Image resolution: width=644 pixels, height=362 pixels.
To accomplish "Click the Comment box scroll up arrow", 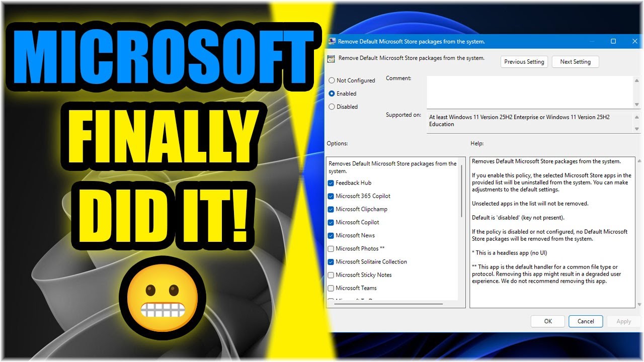I will click(x=637, y=80).
